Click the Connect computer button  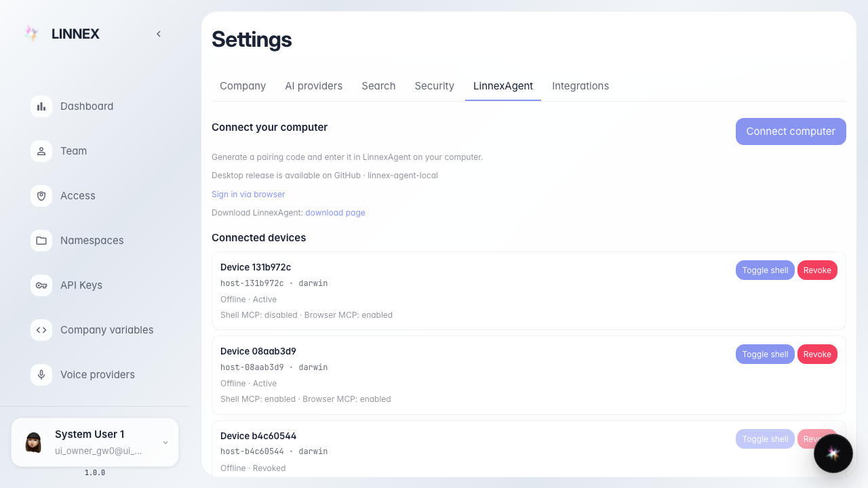point(791,131)
